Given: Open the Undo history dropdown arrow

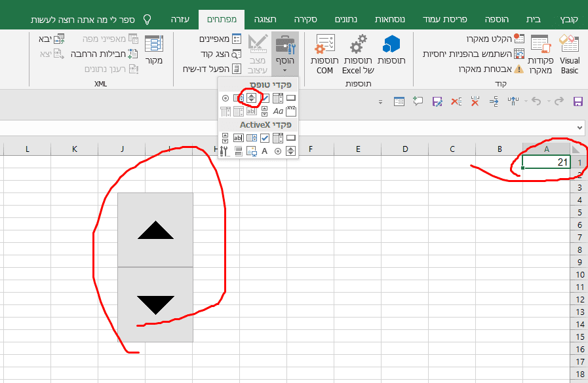Looking at the screenshot, I should (526, 101).
